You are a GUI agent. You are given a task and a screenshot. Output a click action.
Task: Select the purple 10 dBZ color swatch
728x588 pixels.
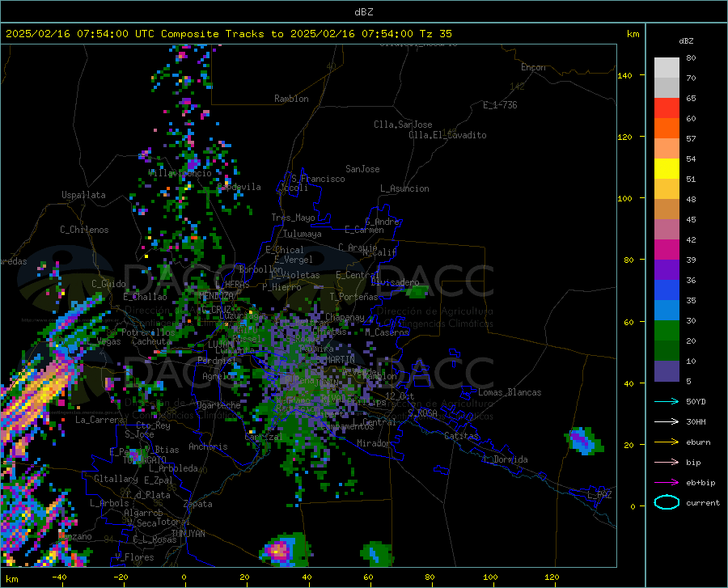(x=667, y=371)
